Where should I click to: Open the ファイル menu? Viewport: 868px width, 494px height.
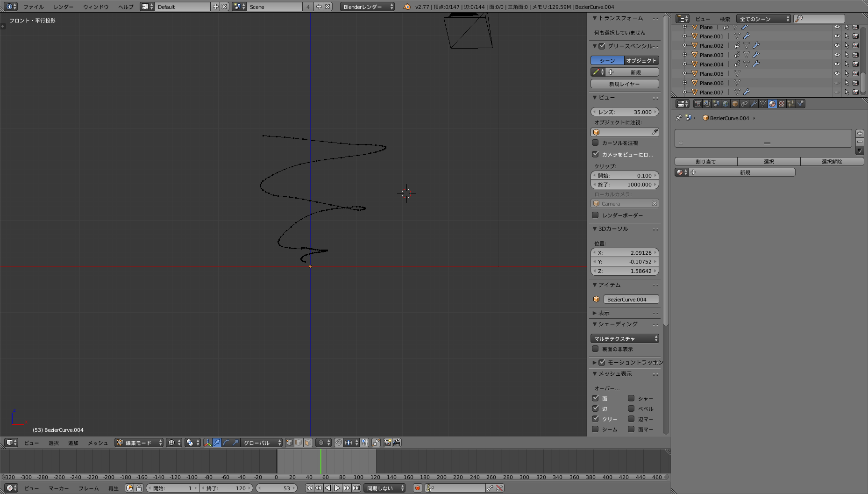(x=34, y=7)
